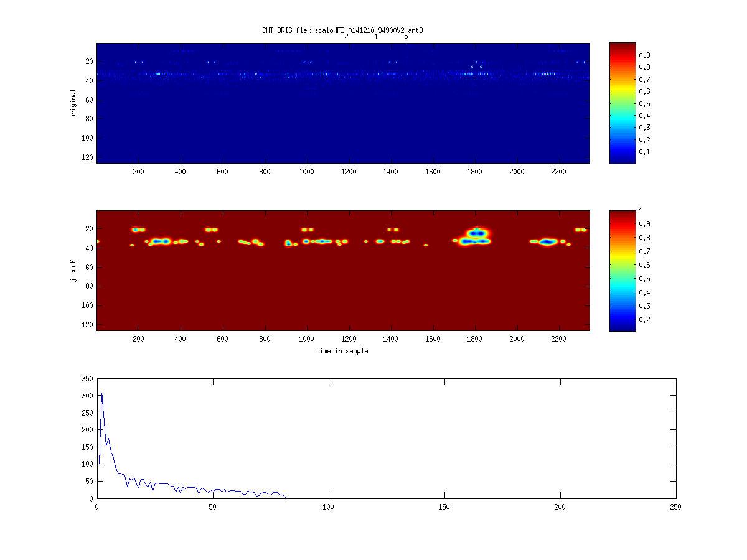This screenshot has height=560, width=747.
Task: Click the 150 x-axis tick label of the bottom plot
Action: [444, 507]
